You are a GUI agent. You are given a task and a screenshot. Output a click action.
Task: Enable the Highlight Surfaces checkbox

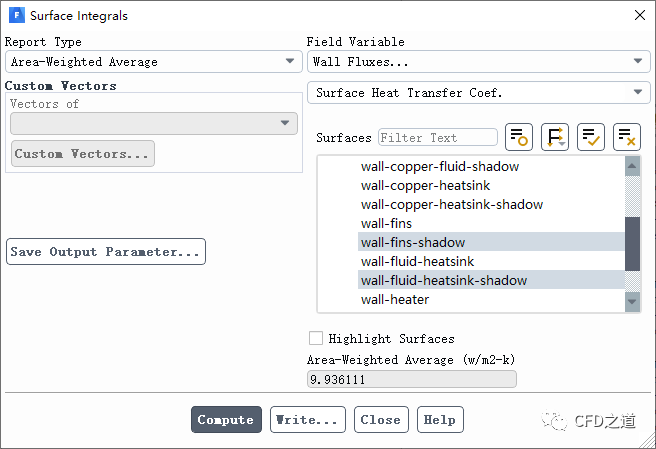[x=316, y=339]
